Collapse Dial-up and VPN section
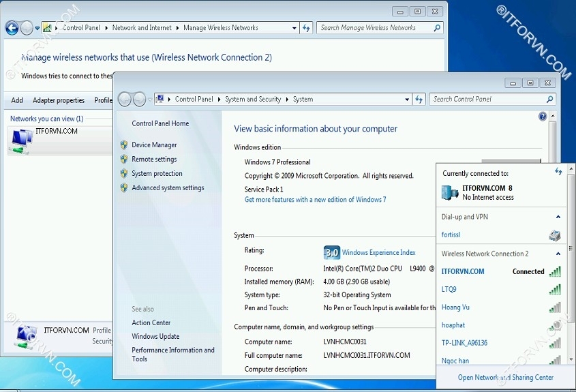This screenshot has height=392, width=576. (x=558, y=217)
